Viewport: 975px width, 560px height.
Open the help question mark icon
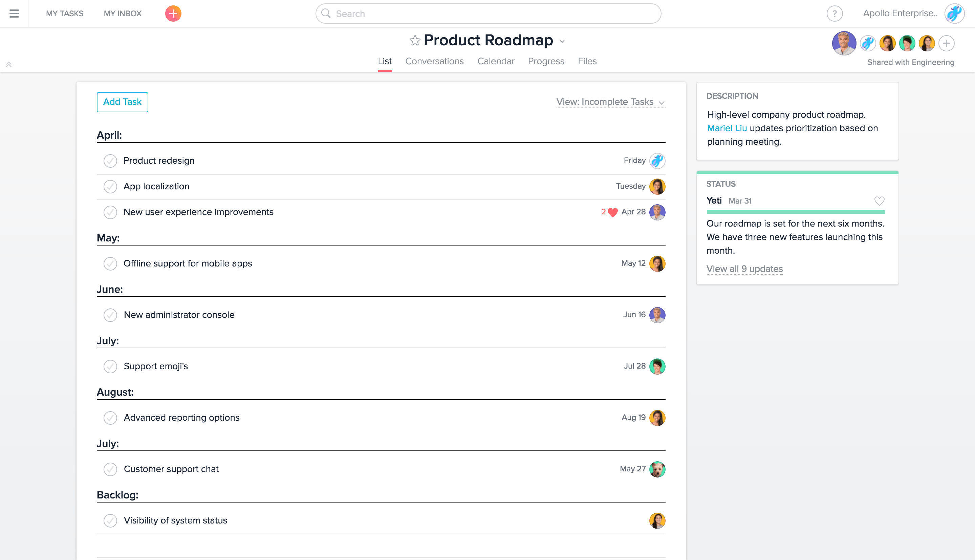tap(834, 14)
